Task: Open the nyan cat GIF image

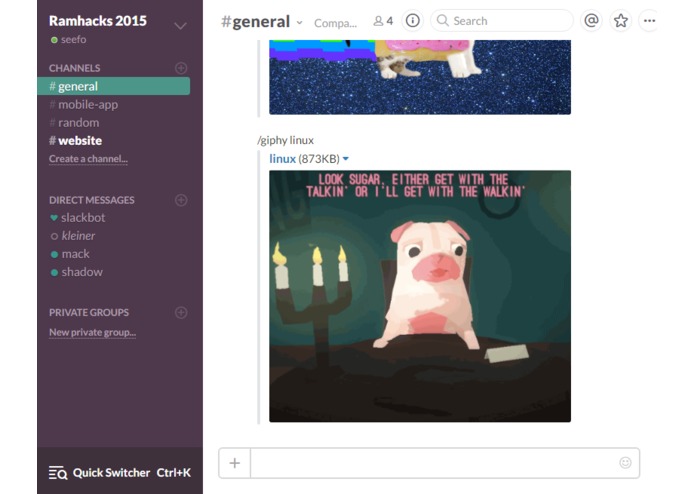Action: [420, 77]
